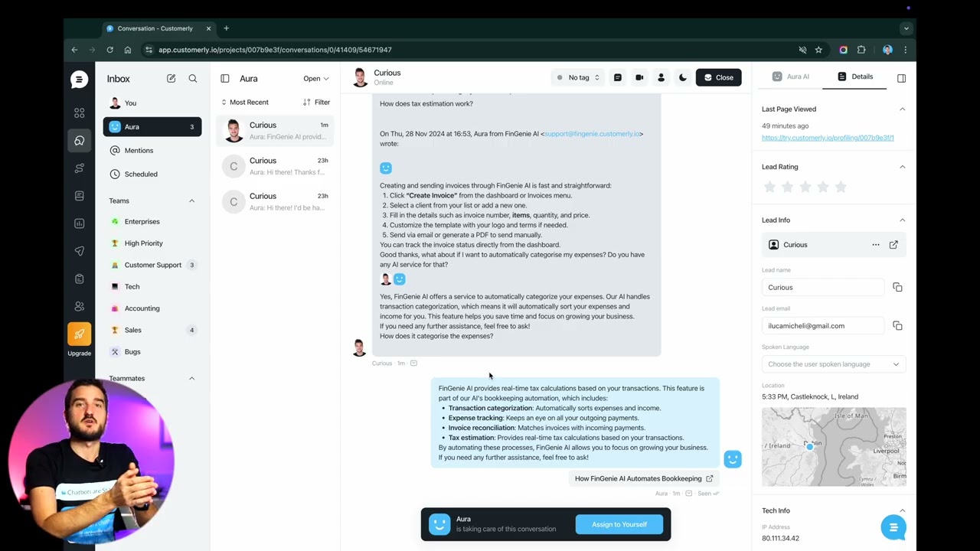
Task: Reload the browser page
Action: pyautogui.click(x=109, y=50)
